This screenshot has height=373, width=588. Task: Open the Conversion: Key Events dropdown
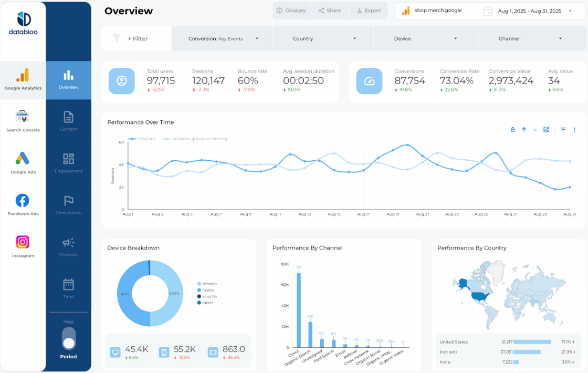click(222, 38)
